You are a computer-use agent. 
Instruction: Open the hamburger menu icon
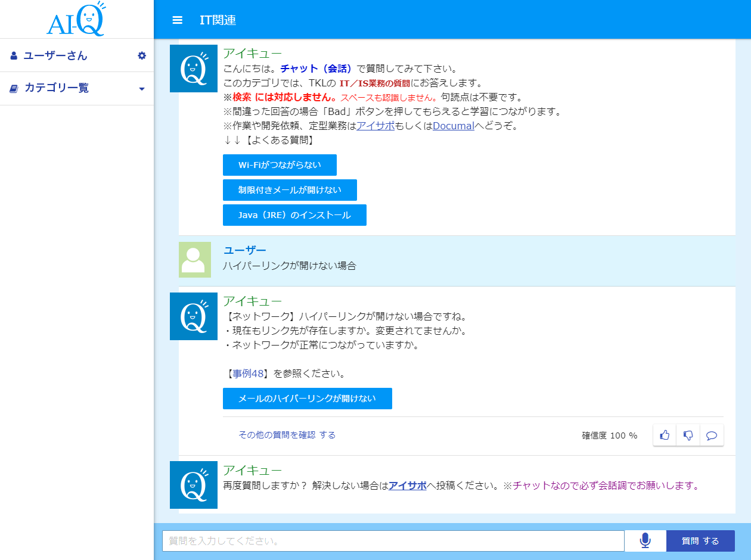tap(177, 20)
